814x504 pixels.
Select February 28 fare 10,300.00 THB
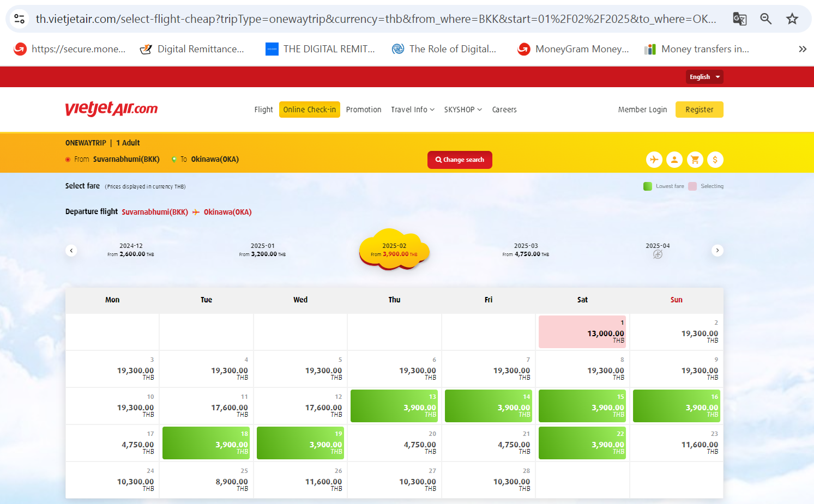pyautogui.click(x=489, y=480)
